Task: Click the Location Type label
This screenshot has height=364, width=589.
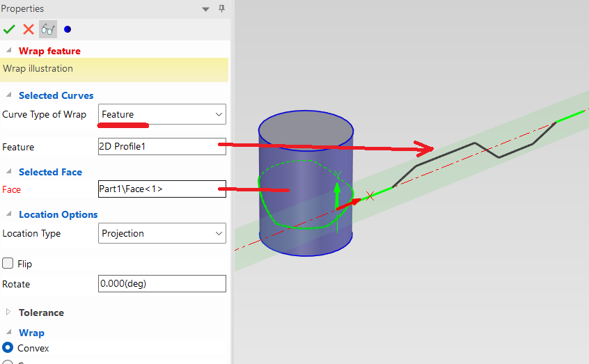Action: click(x=31, y=234)
